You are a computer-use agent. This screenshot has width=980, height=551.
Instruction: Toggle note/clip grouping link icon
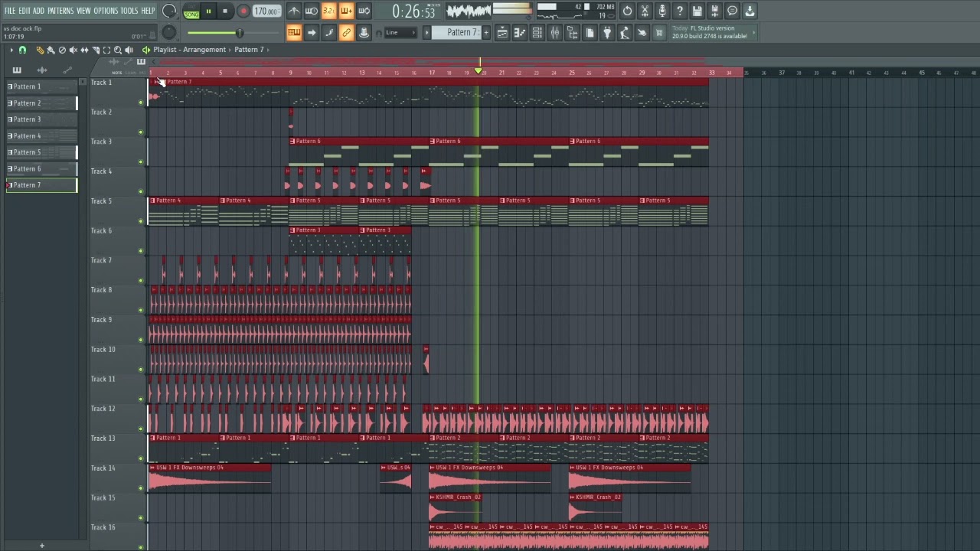(347, 32)
